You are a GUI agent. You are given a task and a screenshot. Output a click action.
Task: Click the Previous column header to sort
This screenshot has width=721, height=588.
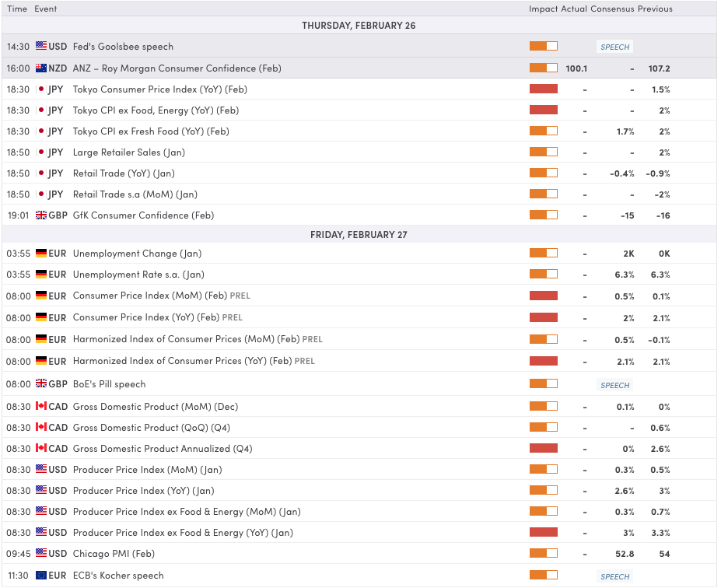(x=654, y=9)
